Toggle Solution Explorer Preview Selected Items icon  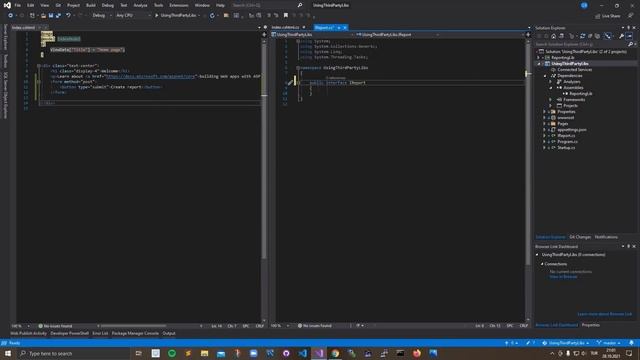(x=629, y=36)
